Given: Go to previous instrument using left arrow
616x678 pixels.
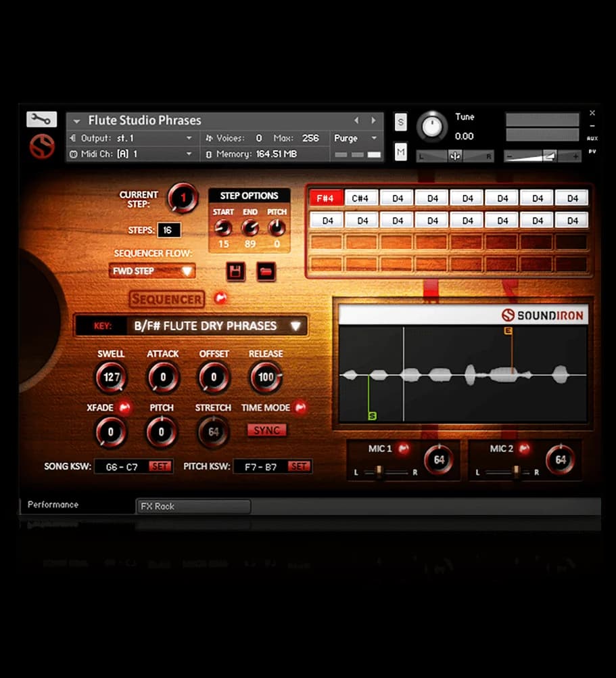Looking at the screenshot, I should click(357, 120).
